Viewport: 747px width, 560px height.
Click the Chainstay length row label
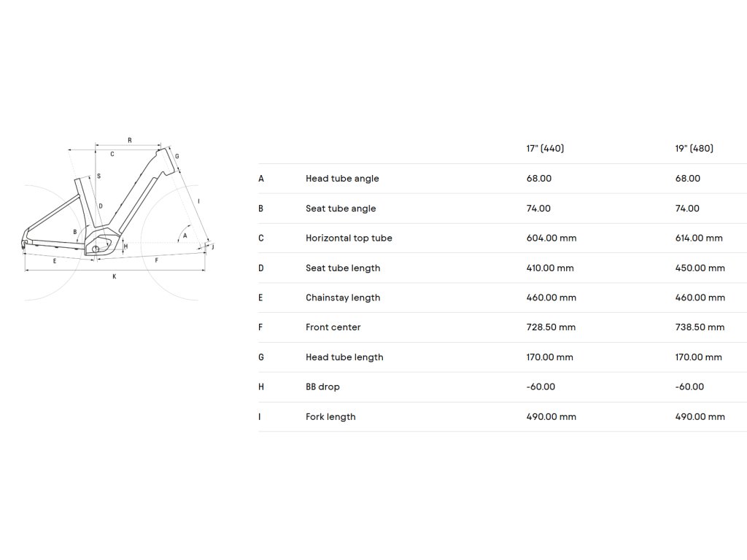(x=343, y=298)
